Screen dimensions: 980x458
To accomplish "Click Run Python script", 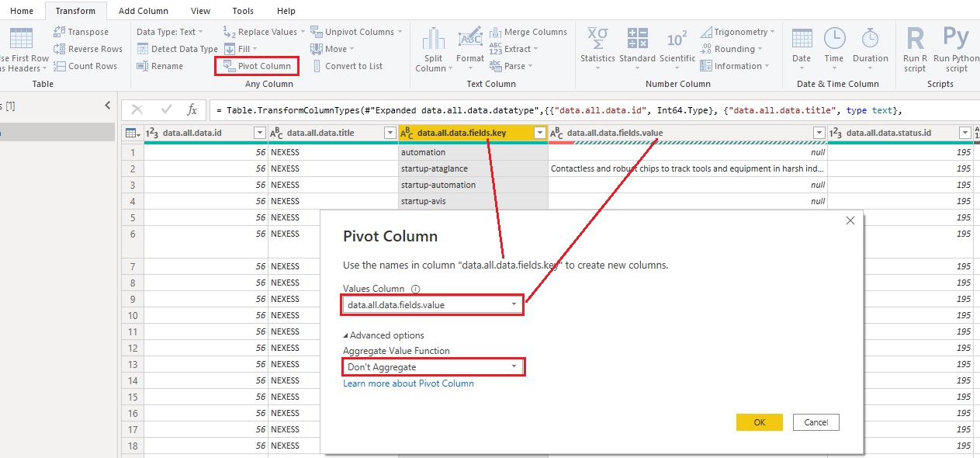I will point(956,50).
